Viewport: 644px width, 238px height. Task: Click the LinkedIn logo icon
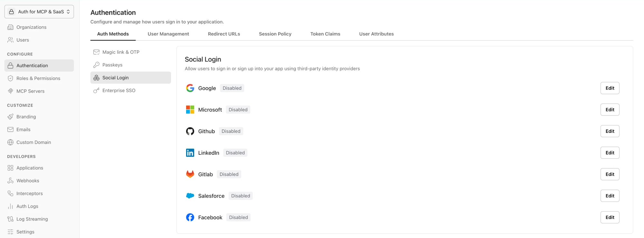pyautogui.click(x=190, y=153)
